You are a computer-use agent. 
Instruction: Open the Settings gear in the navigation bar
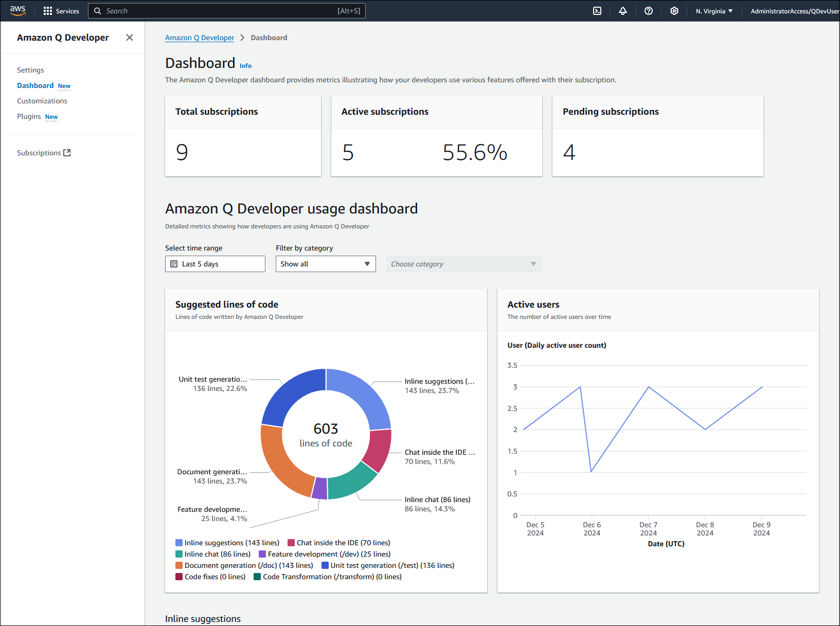click(x=674, y=10)
